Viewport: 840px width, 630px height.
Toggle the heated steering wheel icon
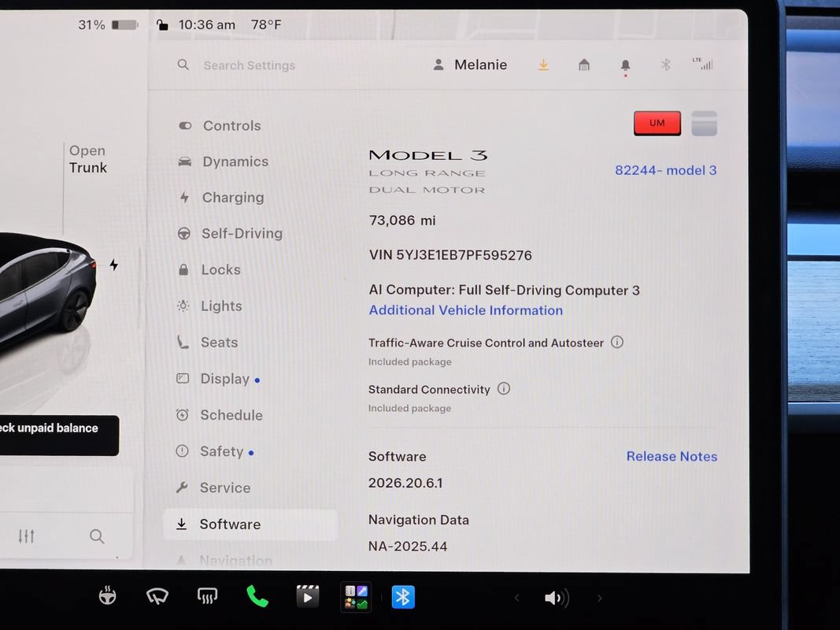click(108, 595)
